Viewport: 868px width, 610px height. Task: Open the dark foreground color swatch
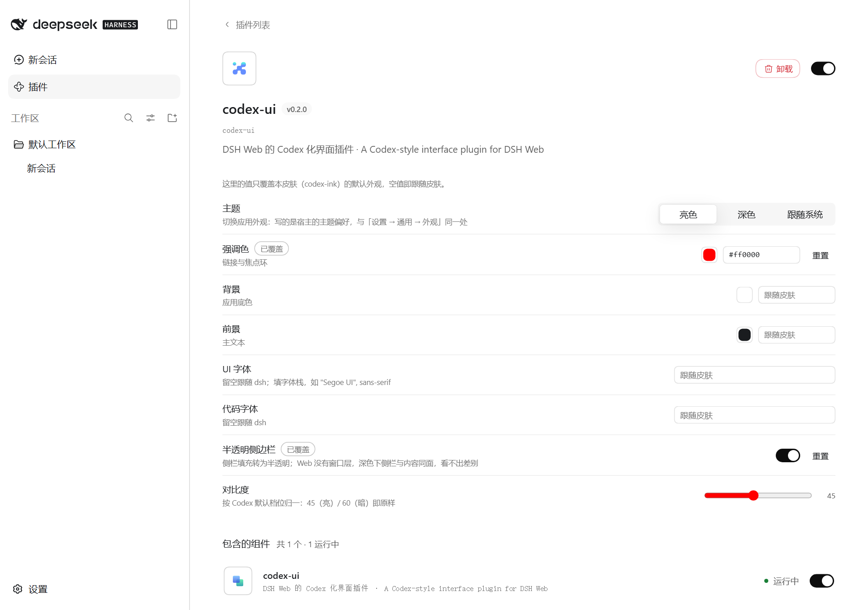(745, 335)
